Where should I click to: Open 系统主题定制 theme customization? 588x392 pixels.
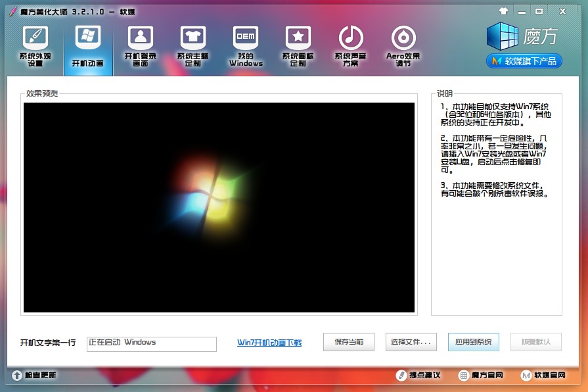pos(192,46)
